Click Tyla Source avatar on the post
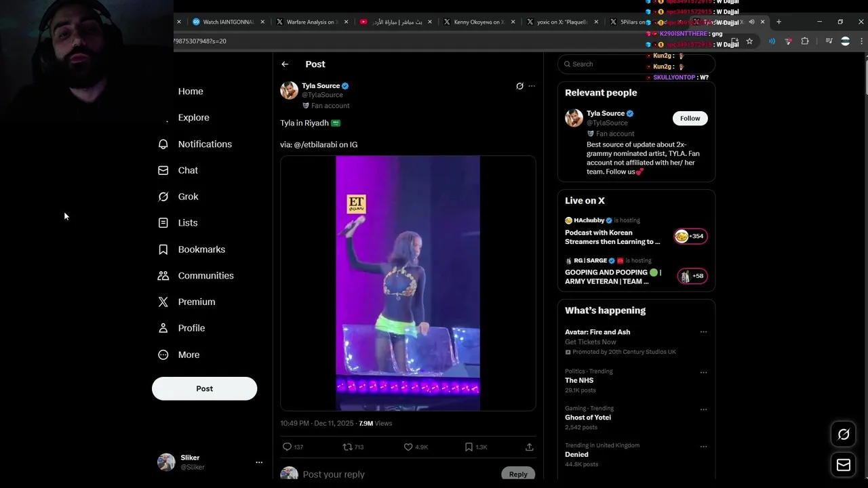Viewport: 868px width, 488px height. [290, 91]
